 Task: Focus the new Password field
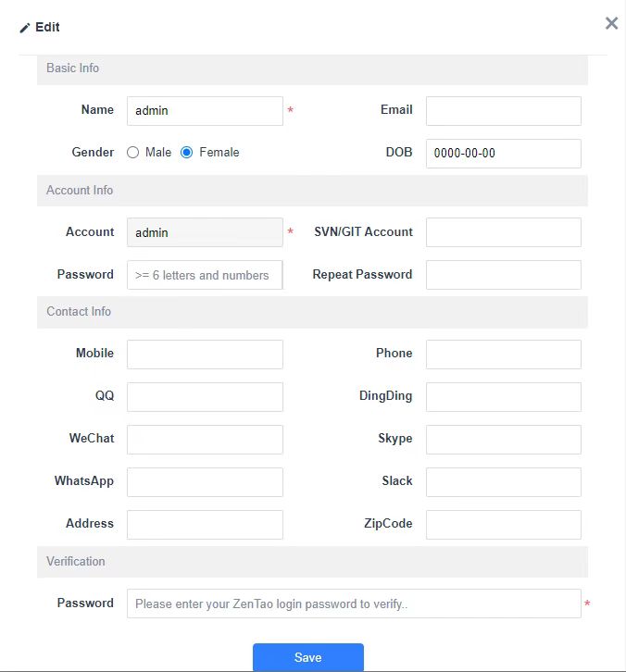(205, 275)
